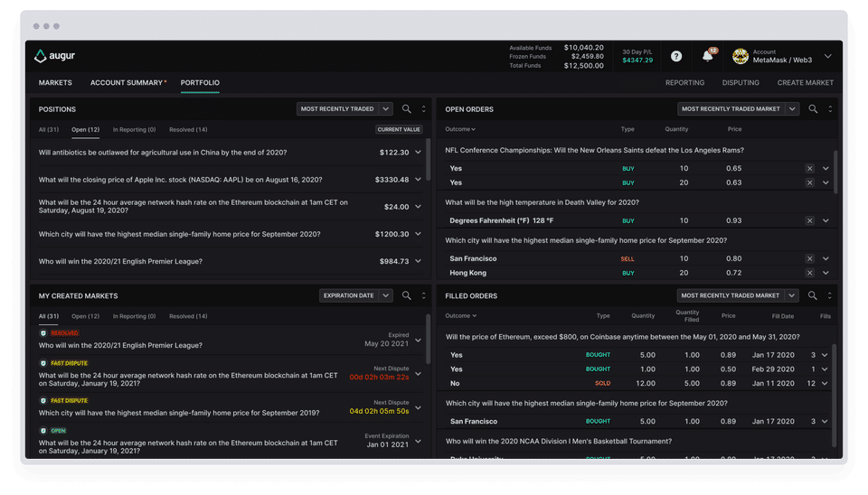
Task: Show All (31) positions
Action: (49, 129)
